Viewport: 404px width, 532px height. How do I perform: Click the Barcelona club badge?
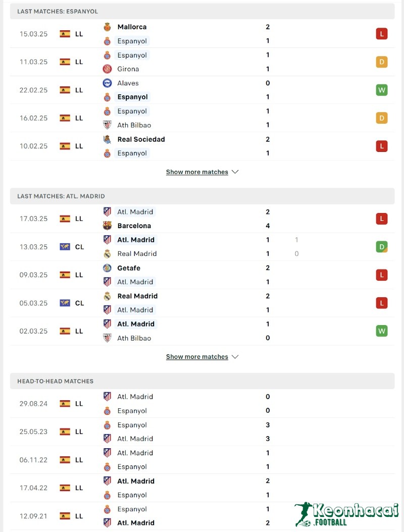[108, 226]
